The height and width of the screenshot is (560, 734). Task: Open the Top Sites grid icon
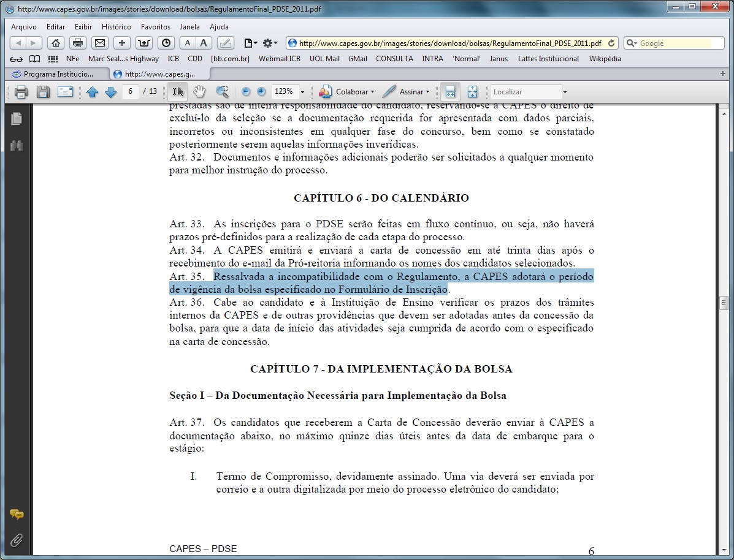53,59
